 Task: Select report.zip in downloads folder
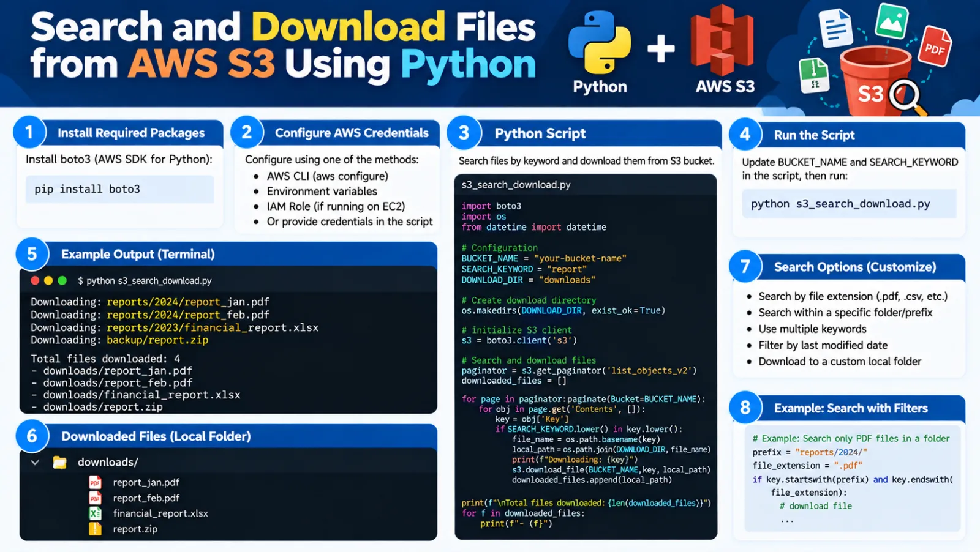[x=135, y=529]
